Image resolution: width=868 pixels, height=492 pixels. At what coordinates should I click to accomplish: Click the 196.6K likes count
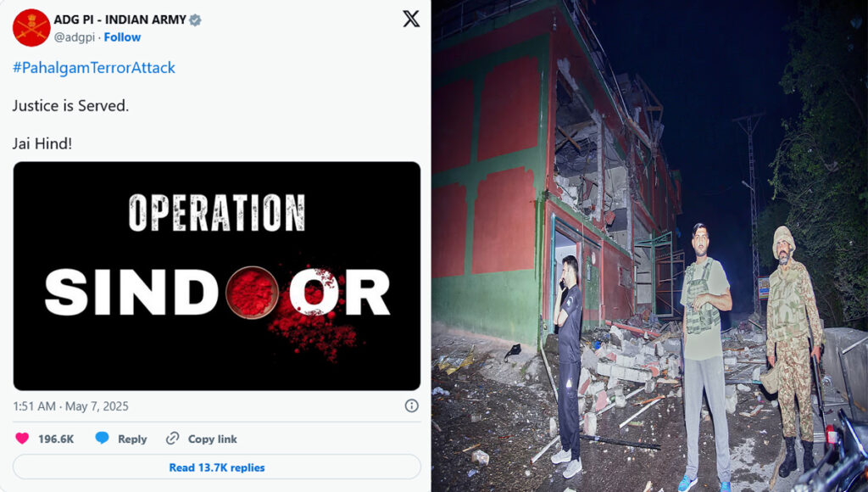tap(56, 439)
